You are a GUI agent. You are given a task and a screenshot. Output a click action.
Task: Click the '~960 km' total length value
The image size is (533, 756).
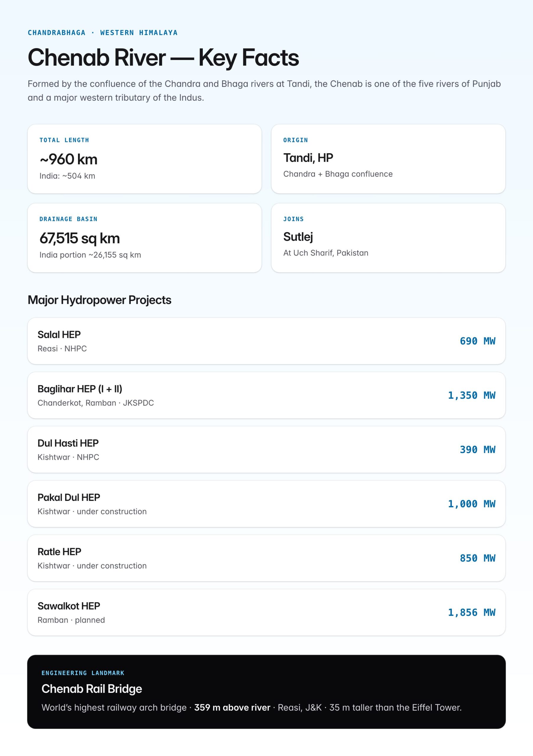[x=69, y=159]
